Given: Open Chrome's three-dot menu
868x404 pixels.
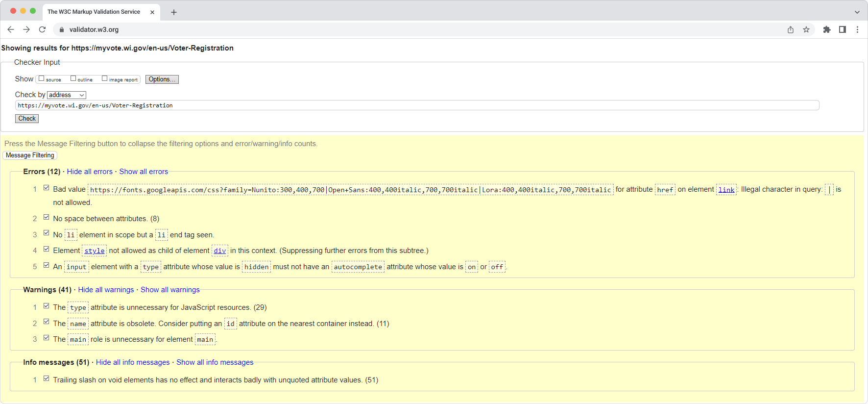Looking at the screenshot, I should (x=857, y=29).
